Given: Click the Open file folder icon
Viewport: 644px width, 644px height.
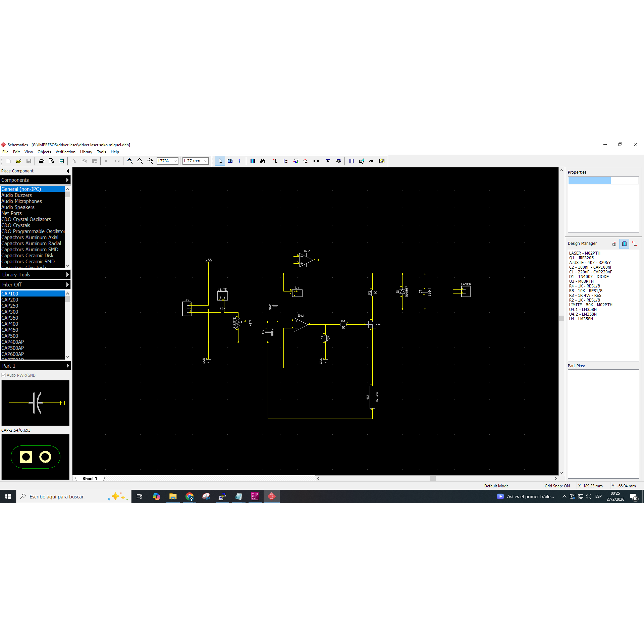Looking at the screenshot, I should (19, 161).
